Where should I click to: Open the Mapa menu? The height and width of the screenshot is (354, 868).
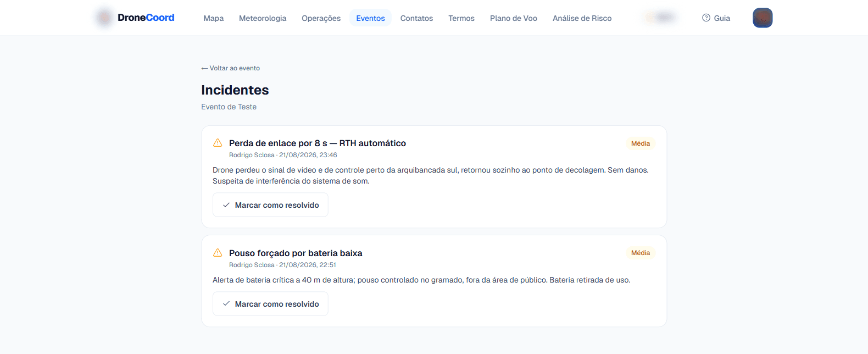(213, 18)
